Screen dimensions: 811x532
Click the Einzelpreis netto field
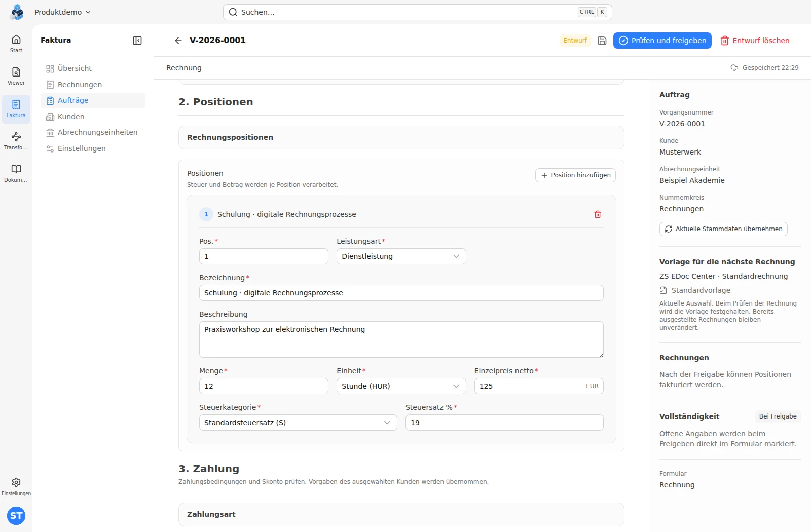539,386
